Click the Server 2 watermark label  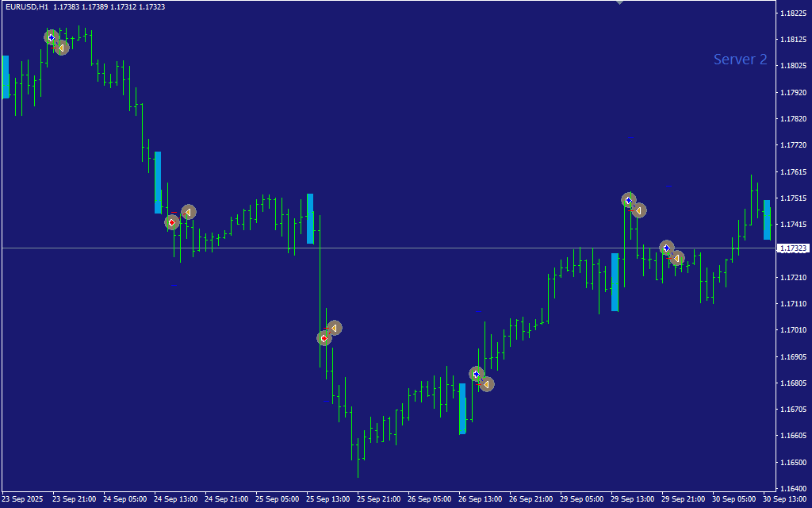pyautogui.click(x=740, y=59)
